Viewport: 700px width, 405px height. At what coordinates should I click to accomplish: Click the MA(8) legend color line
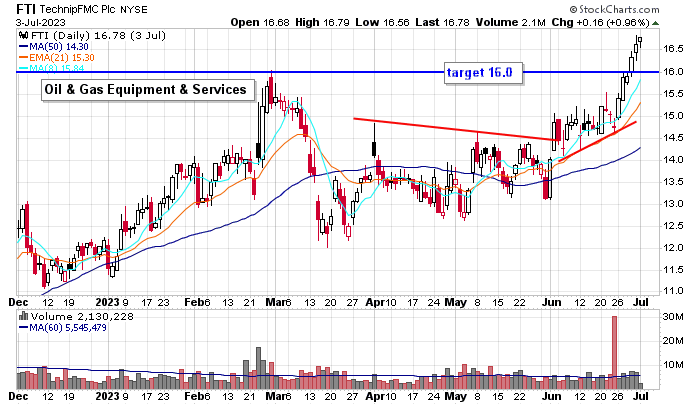23,68
